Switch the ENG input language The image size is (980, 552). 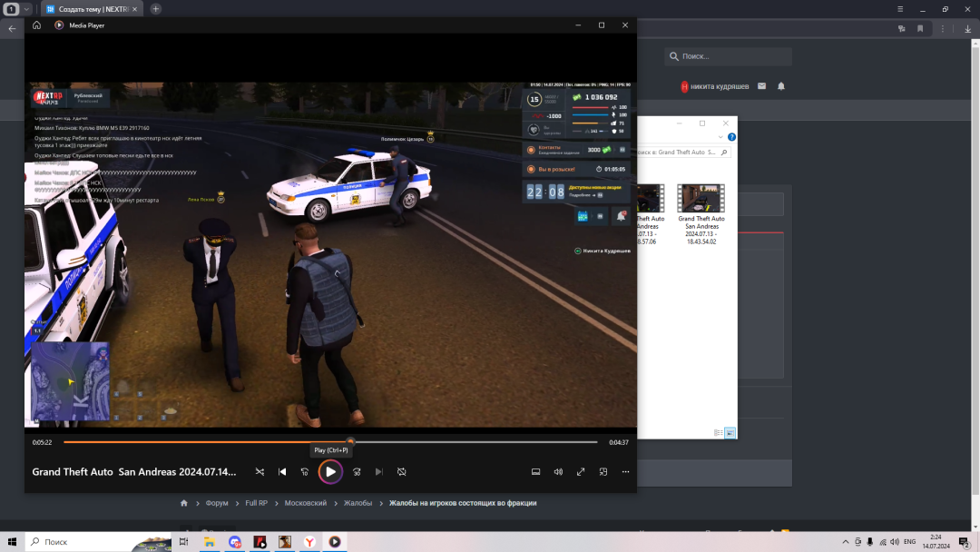(909, 542)
